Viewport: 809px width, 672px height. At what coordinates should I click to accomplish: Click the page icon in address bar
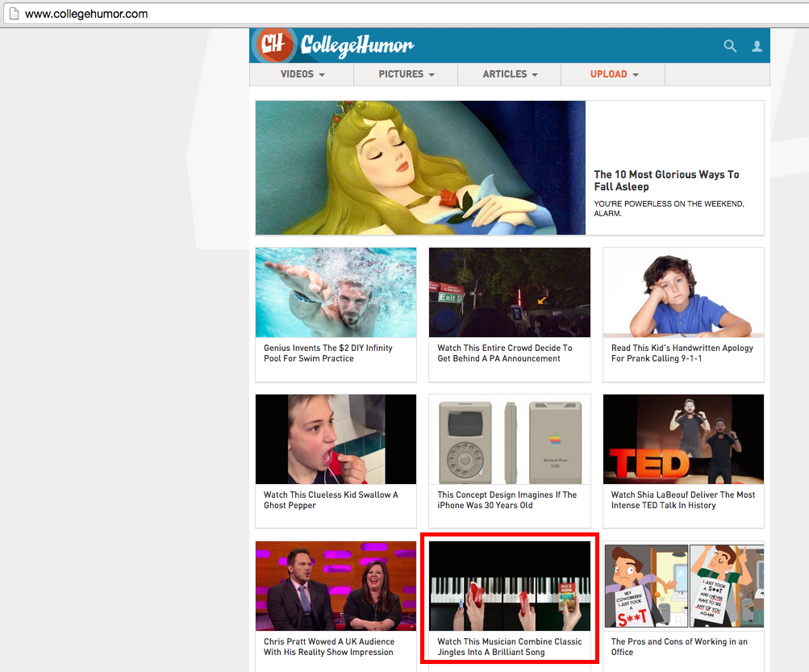(x=14, y=14)
